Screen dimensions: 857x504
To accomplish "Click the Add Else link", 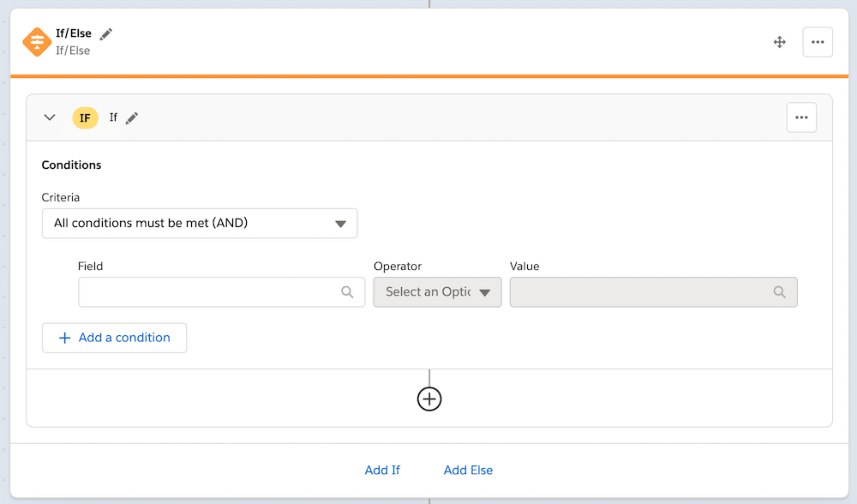I will pyautogui.click(x=468, y=470).
